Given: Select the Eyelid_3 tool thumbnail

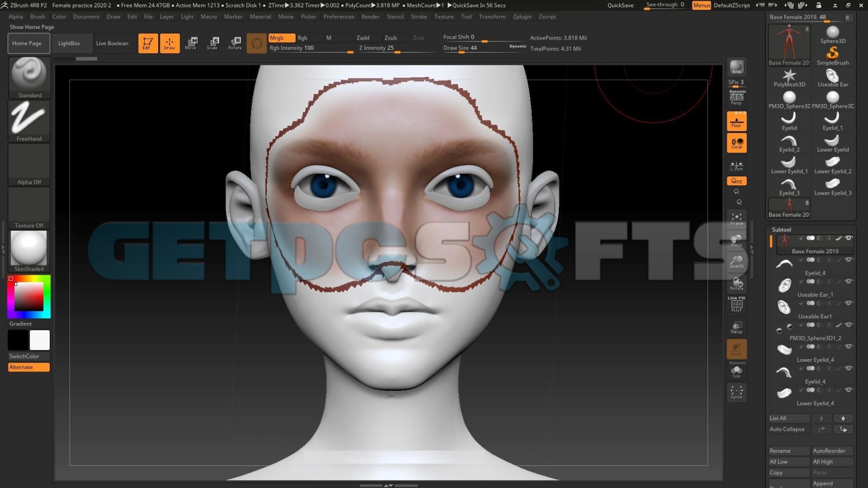Looking at the screenshot, I should coord(789,187).
